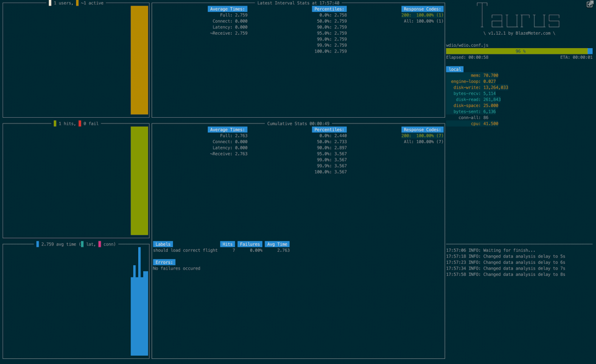Click the 'Avg Time' column header

point(277,244)
